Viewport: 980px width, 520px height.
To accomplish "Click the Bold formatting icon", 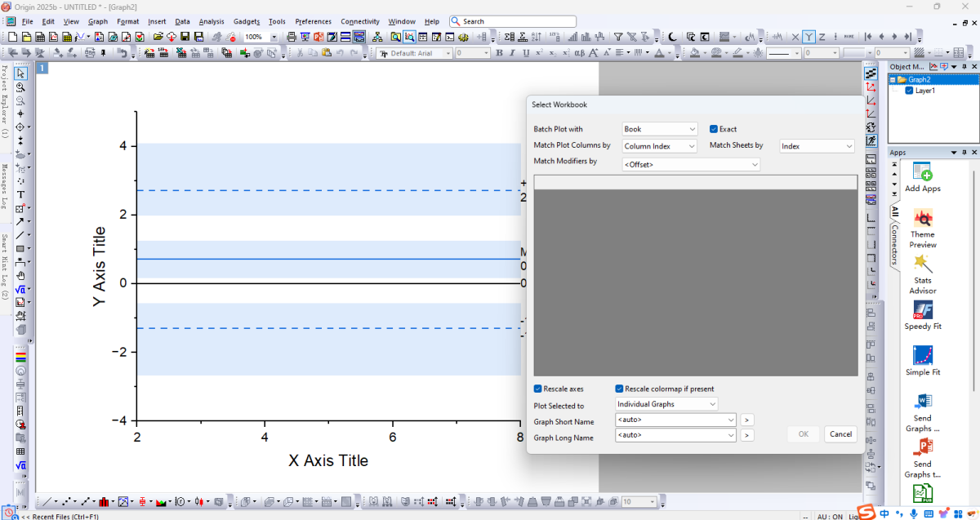I will point(499,53).
